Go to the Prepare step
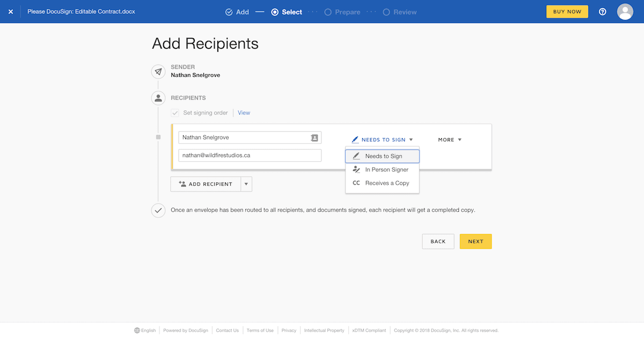 342,12
